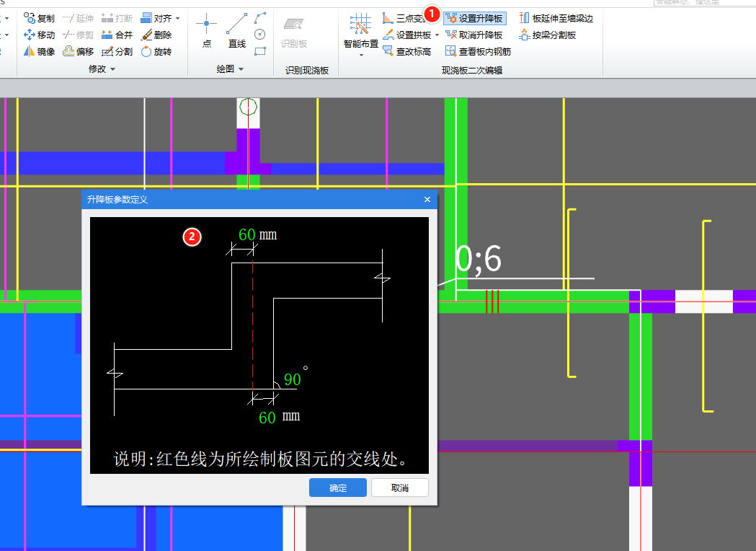Click the 设置拱板 arch slab tool
This screenshot has width=756, height=551.
tap(407, 35)
